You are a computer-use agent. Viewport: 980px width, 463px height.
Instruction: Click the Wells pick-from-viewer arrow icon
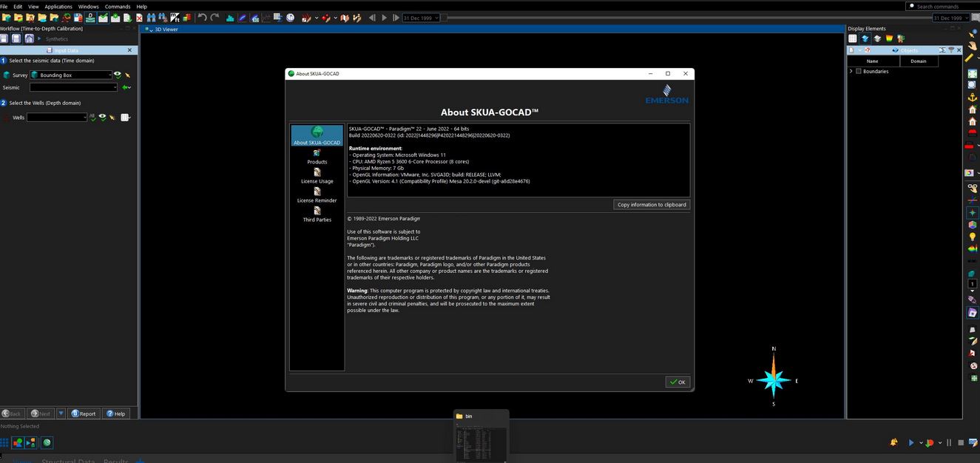(112, 118)
